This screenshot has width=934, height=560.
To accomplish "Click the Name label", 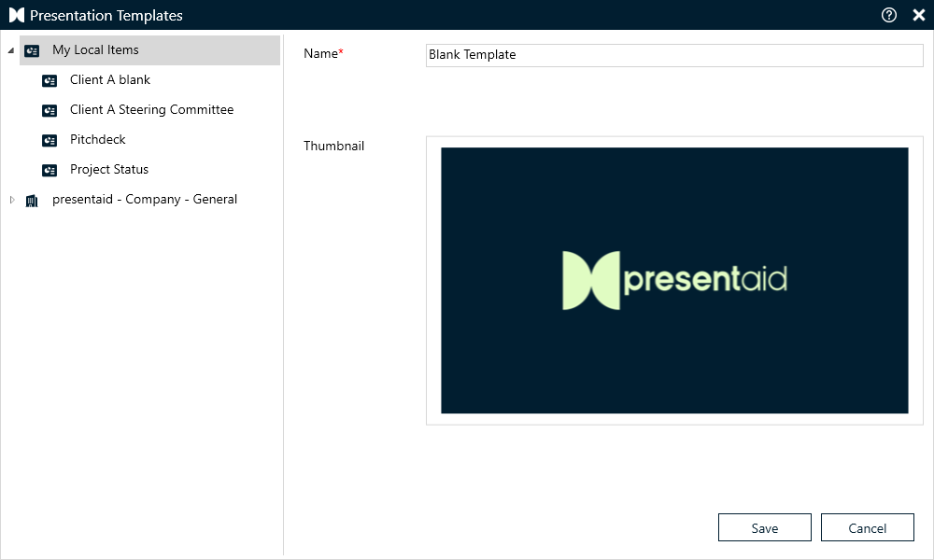I will coord(323,53).
